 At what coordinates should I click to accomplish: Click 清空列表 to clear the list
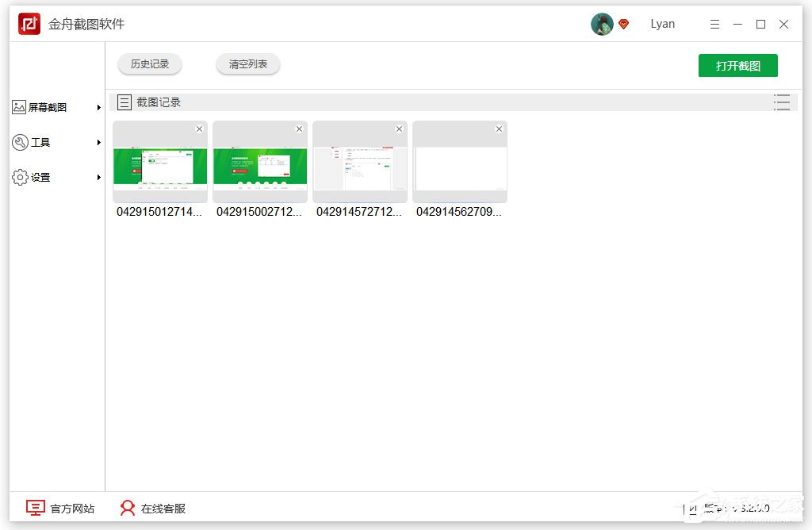[247, 65]
